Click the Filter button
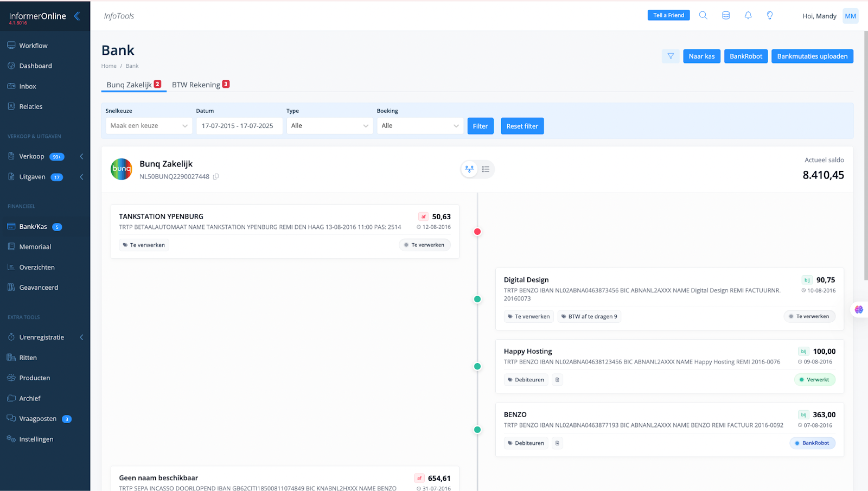This screenshot has width=868, height=491. tap(480, 126)
